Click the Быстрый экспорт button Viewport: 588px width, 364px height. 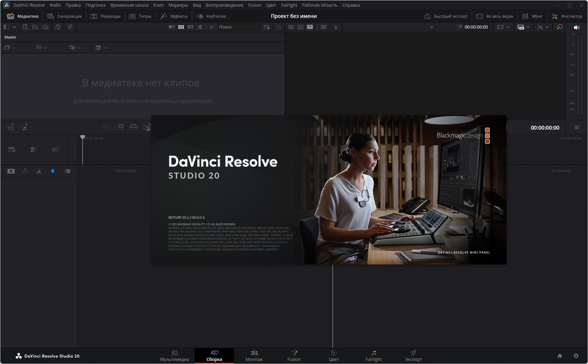446,16
